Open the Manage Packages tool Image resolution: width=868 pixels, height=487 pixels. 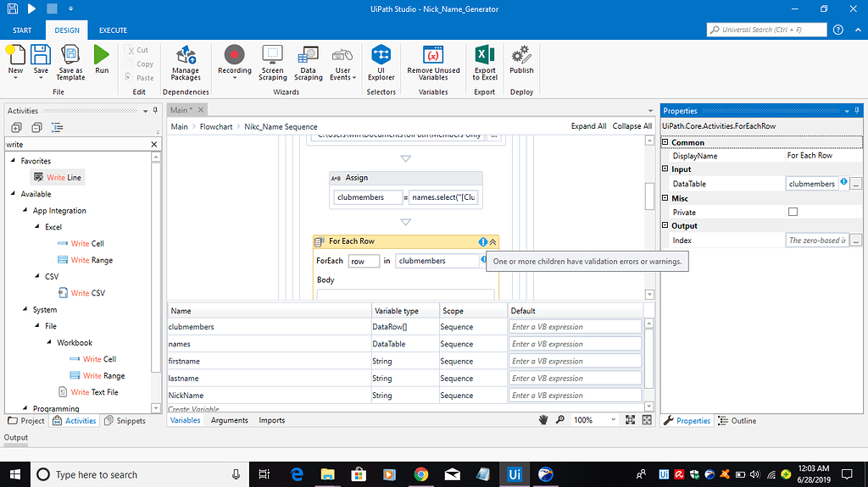pos(185,63)
